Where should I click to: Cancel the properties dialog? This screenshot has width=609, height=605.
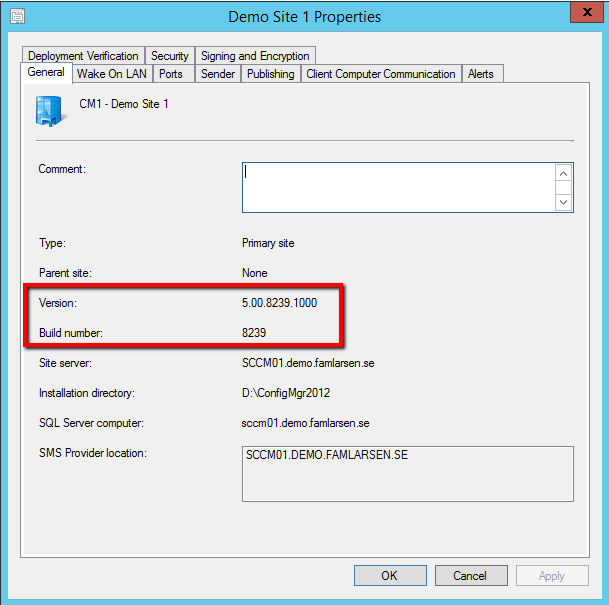[x=470, y=576]
